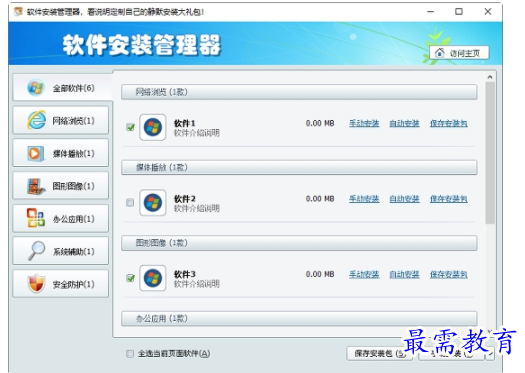This screenshot has width=525, height=373.
Task: Click the home icon on 访问主页
Action: point(439,53)
